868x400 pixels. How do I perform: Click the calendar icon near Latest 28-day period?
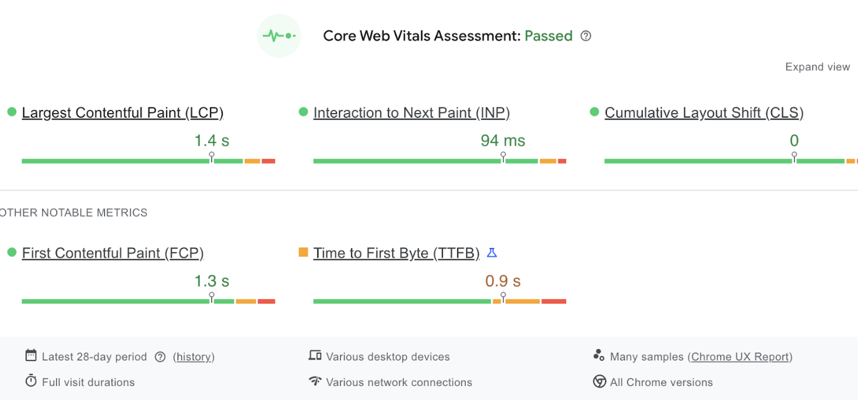[x=29, y=356]
